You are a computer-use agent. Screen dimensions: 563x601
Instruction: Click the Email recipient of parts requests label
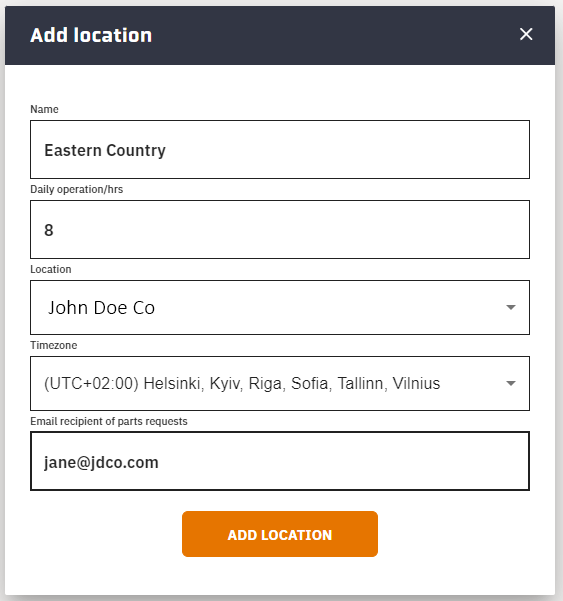pos(109,421)
